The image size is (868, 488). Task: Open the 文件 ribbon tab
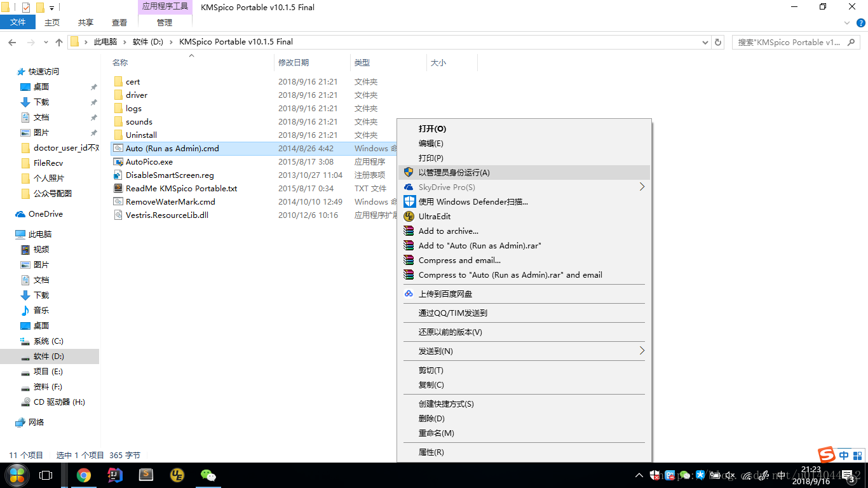click(x=18, y=22)
